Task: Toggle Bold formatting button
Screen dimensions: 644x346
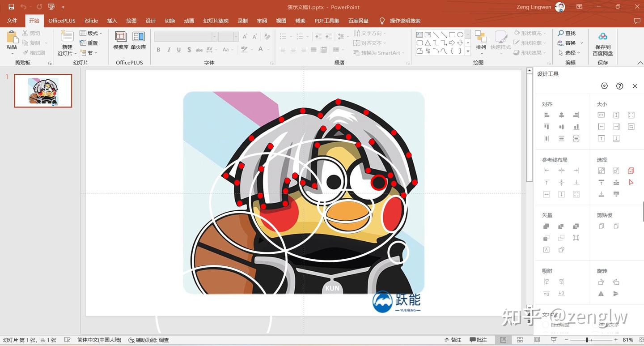Action: [158, 50]
